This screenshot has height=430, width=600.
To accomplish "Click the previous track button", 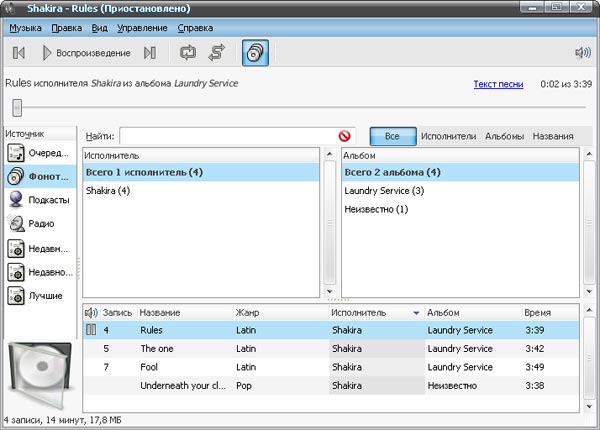I will 18,52.
